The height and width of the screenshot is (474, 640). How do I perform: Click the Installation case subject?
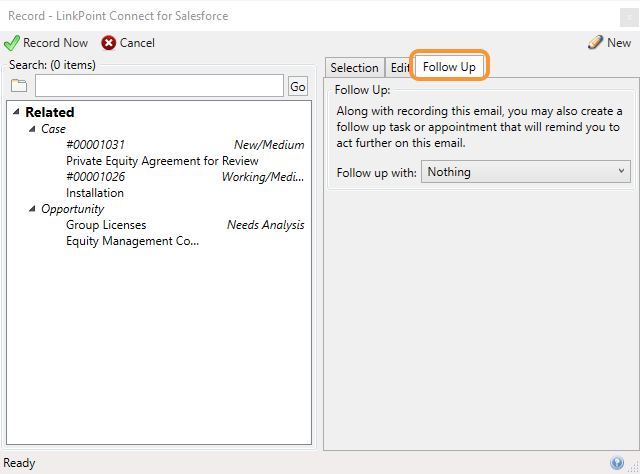coord(95,193)
